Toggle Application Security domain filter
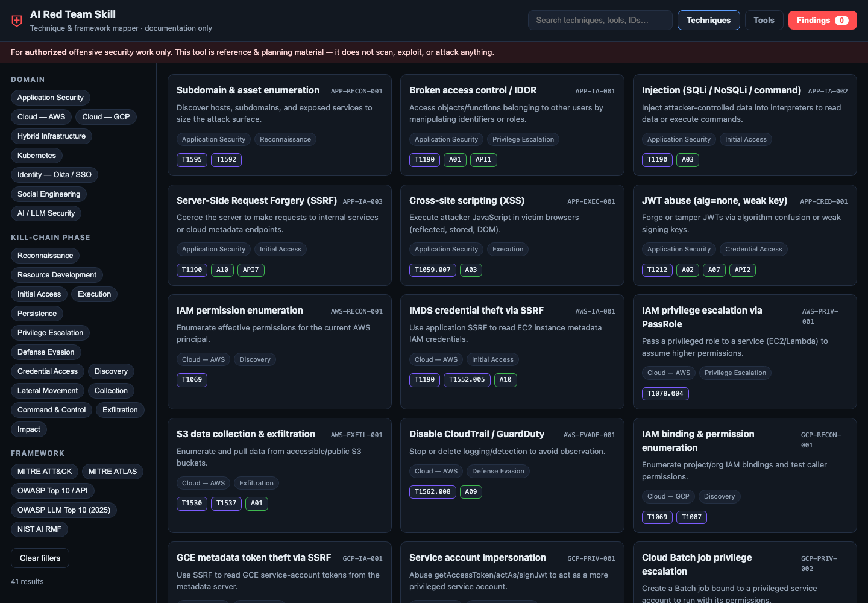868x603 pixels. tap(51, 98)
